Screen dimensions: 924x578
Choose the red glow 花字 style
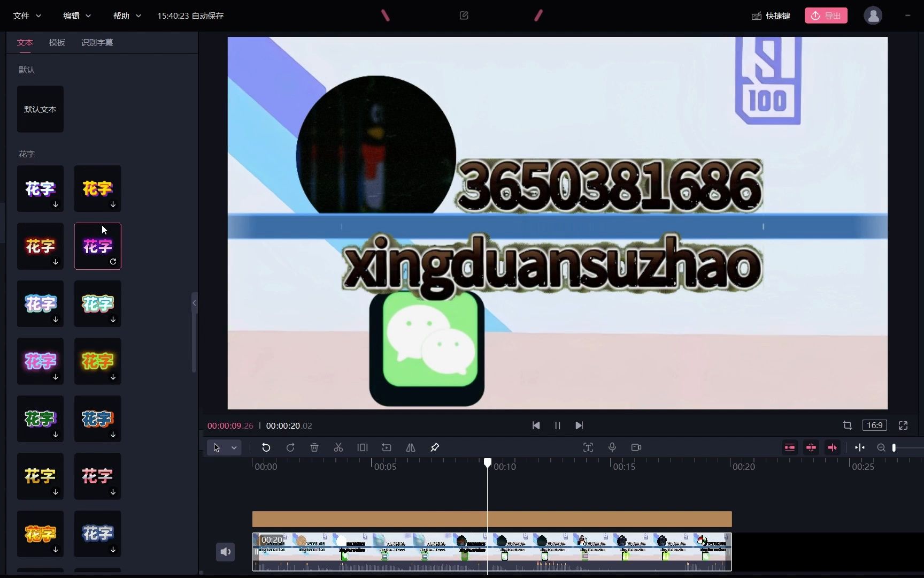coord(40,246)
